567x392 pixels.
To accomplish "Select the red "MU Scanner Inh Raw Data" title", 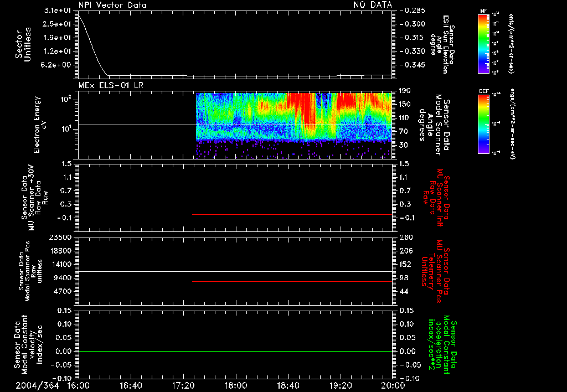I will coord(436,198).
